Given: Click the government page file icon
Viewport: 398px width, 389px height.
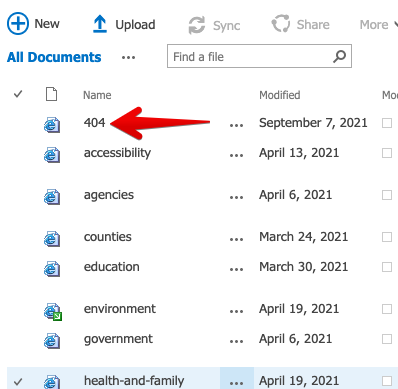Looking at the screenshot, I should [x=52, y=341].
